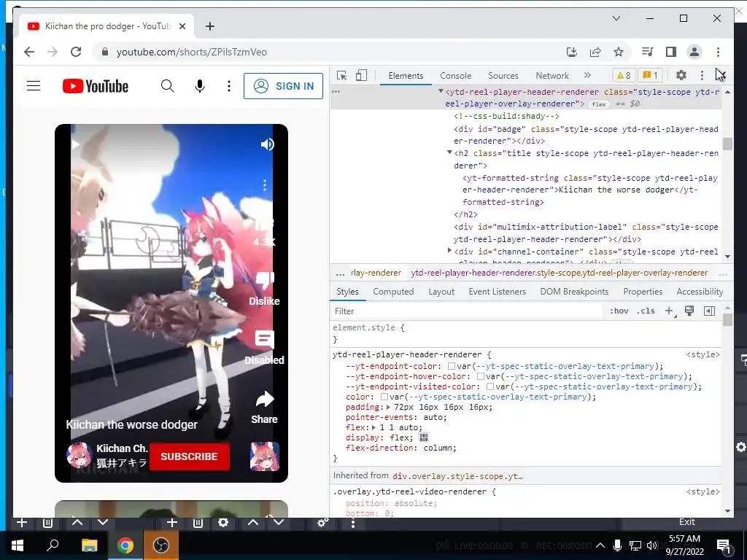
Task: Open YouTube search magnifier
Action: 167,86
